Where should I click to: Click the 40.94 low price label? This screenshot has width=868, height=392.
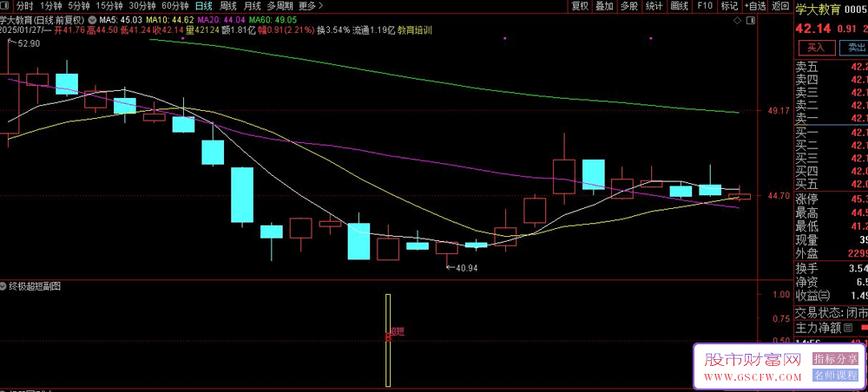[x=465, y=268]
